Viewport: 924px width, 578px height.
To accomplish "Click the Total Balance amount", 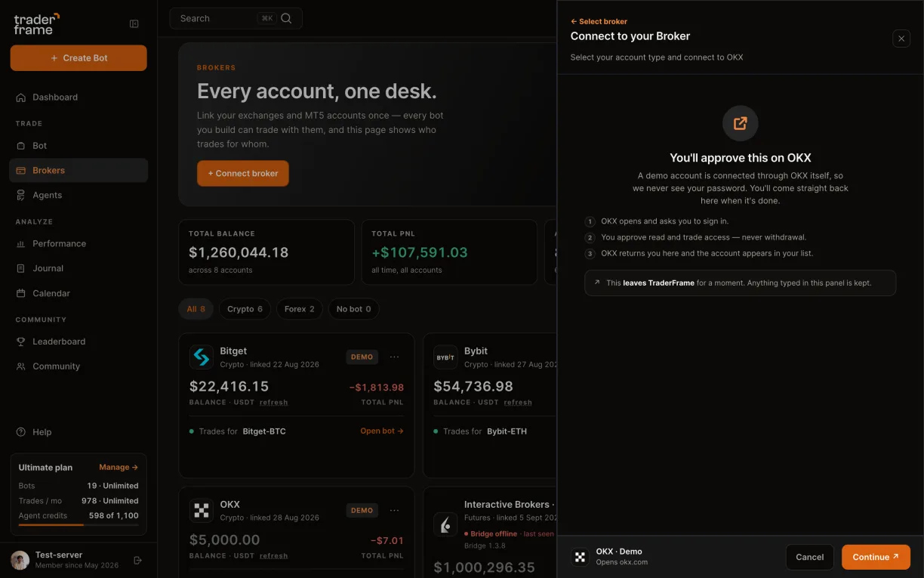I will (239, 252).
